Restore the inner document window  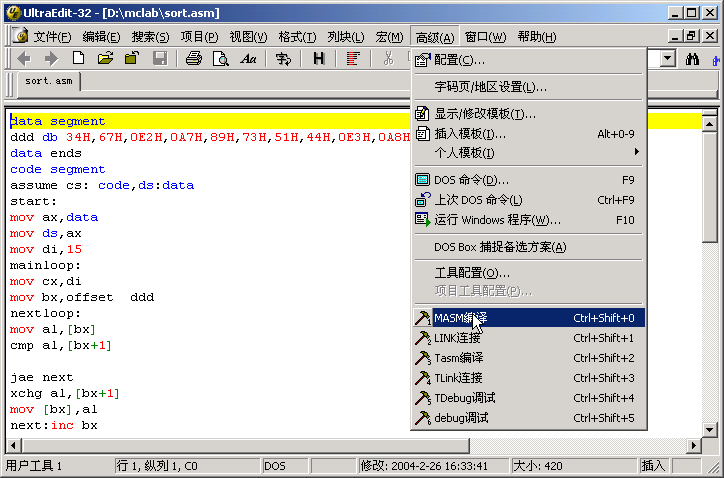click(691, 36)
